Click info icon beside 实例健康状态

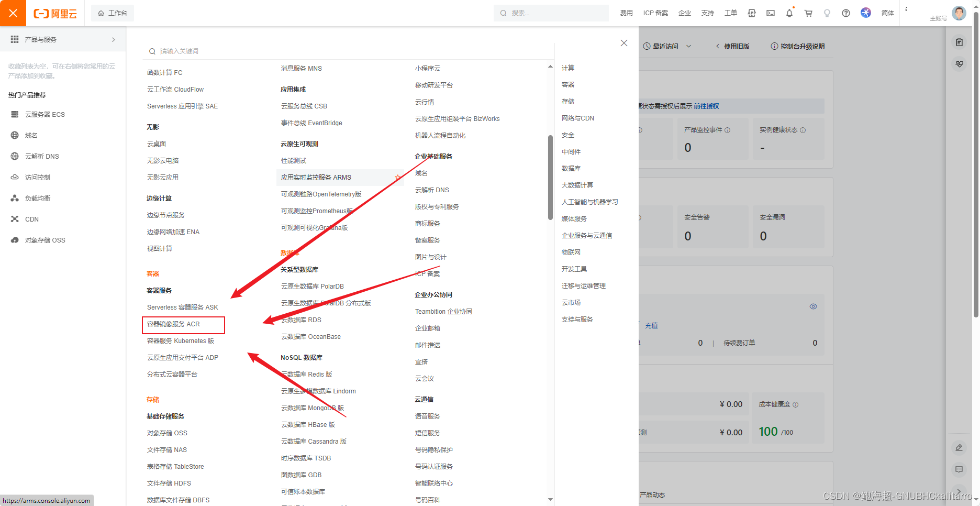[x=803, y=130]
